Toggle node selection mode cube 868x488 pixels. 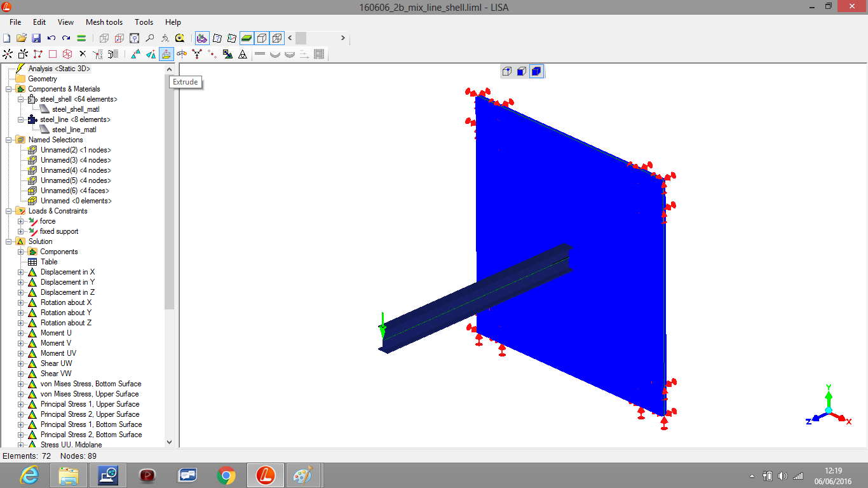click(506, 71)
